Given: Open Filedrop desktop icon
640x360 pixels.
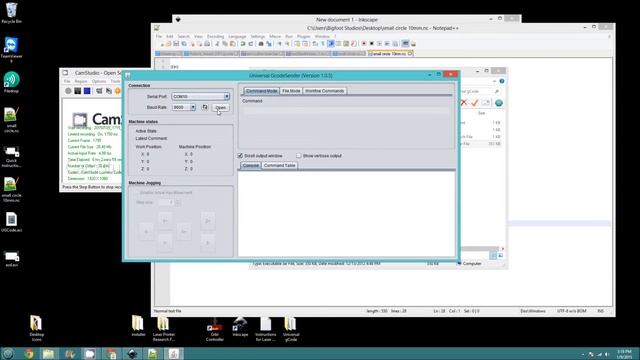Looking at the screenshot, I should click(x=11, y=82).
